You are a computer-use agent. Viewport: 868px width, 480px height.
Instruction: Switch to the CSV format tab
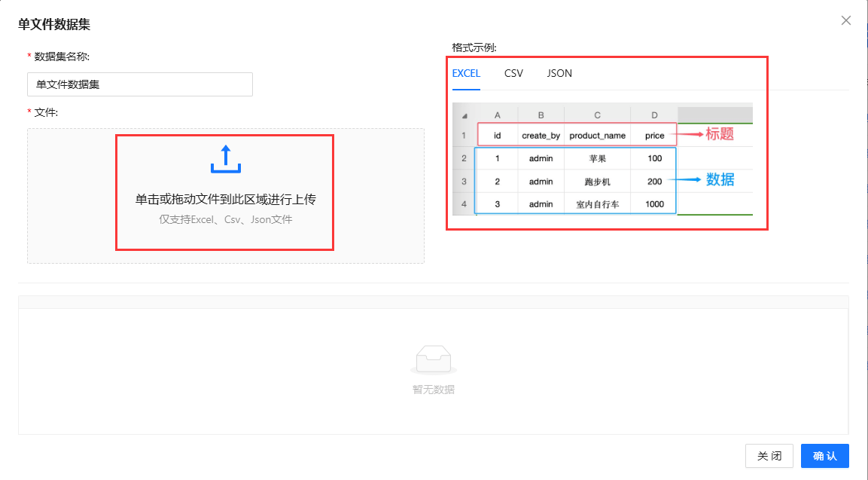pyautogui.click(x=513, y=73)
